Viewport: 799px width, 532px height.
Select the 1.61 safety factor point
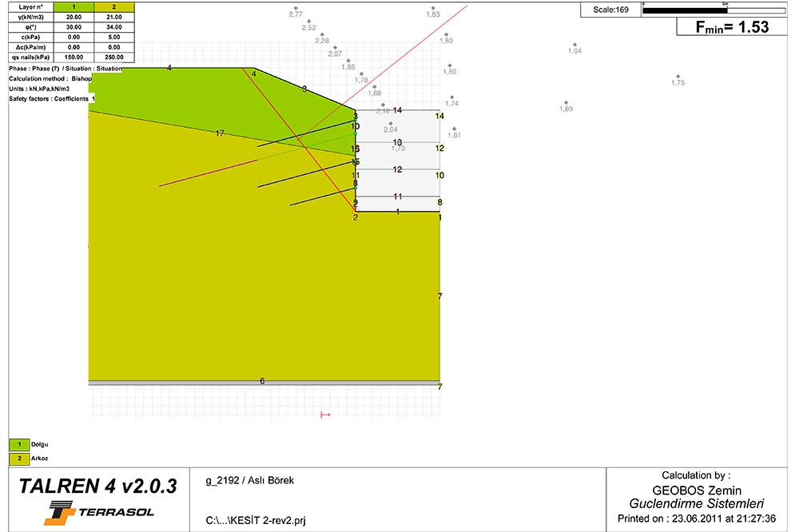point(454,129)
